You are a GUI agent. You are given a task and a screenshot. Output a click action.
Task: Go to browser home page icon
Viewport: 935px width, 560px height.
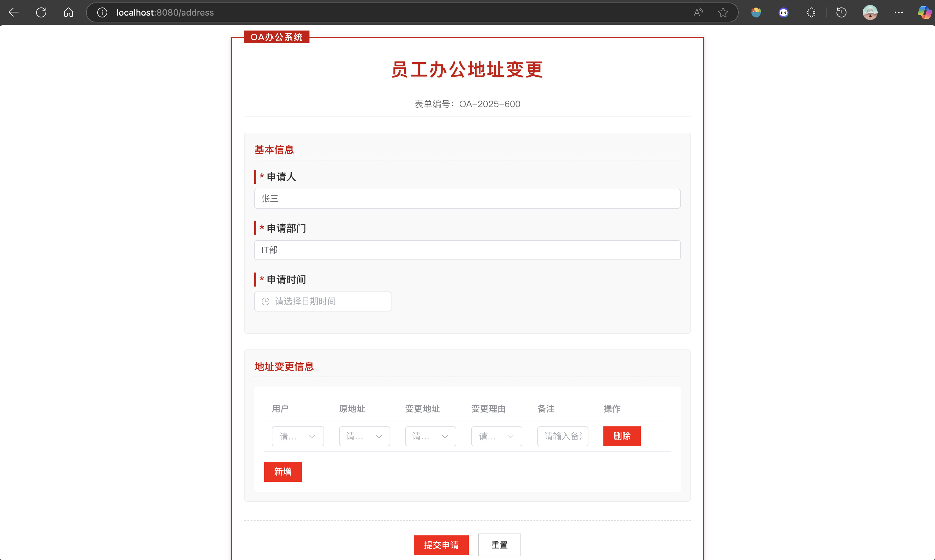(68, 12)
